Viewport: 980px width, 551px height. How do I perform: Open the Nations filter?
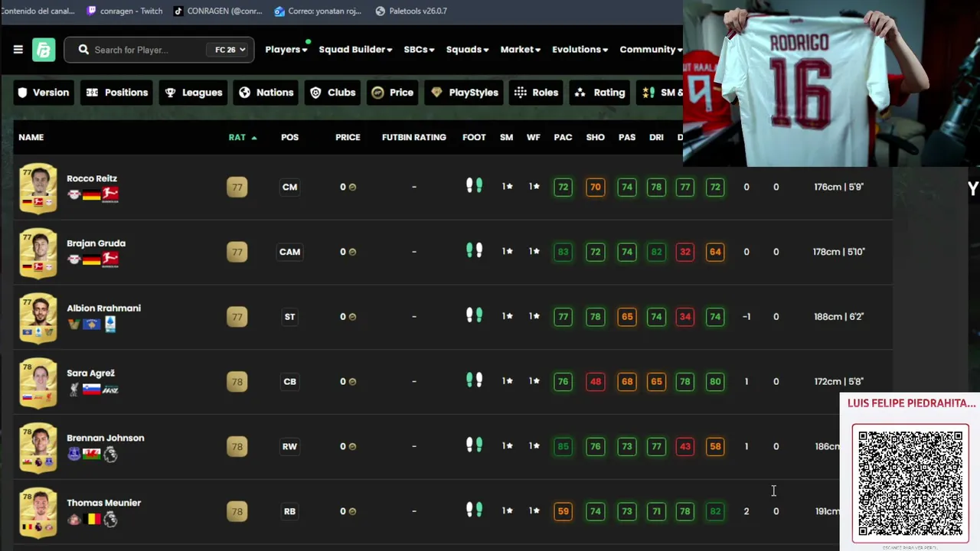266,93
